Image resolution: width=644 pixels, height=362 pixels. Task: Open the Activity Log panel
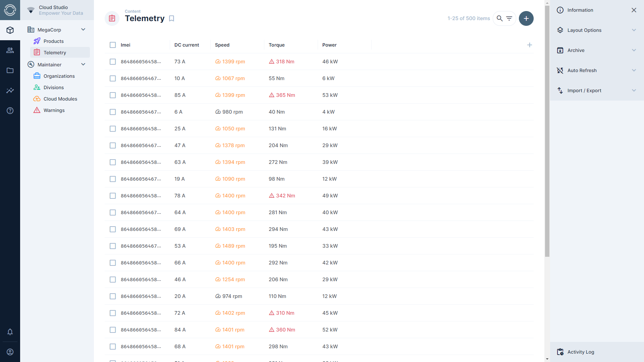point(597,352)
